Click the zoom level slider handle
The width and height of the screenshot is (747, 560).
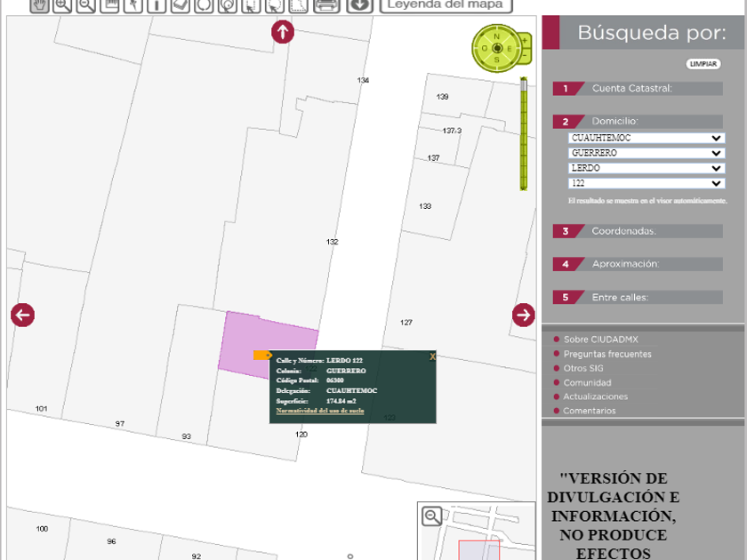(524, 85)
